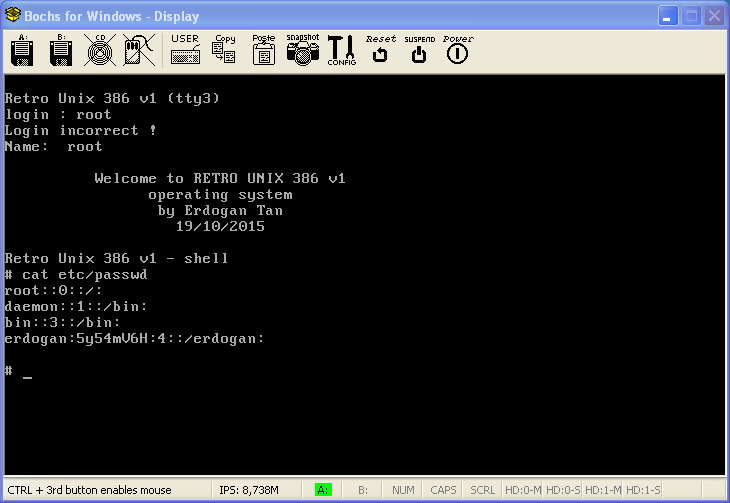Toggle the CD-ROM drive icon
The height and width of the screenshot is (503, 730).
(99, 50)
